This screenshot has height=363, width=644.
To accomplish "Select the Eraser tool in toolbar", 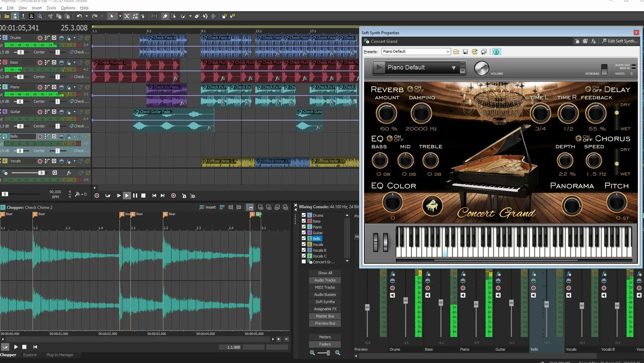I will tap(197, 16).
